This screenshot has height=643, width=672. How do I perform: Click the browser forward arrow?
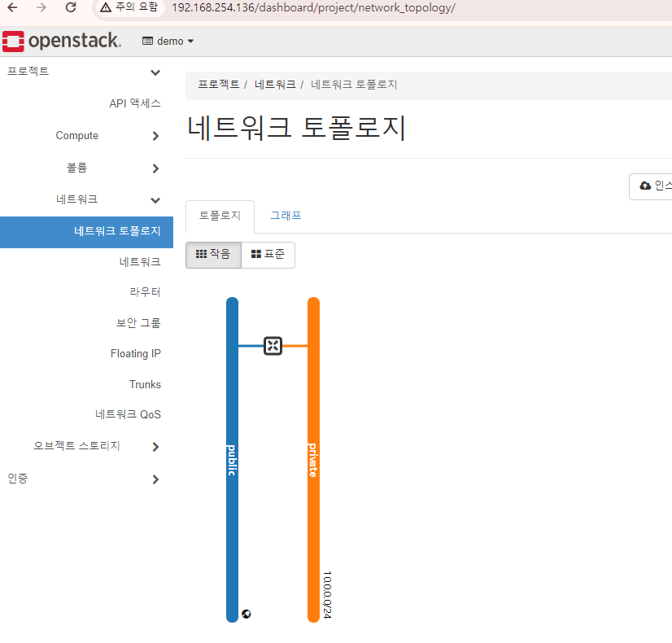tap(41, 7)
